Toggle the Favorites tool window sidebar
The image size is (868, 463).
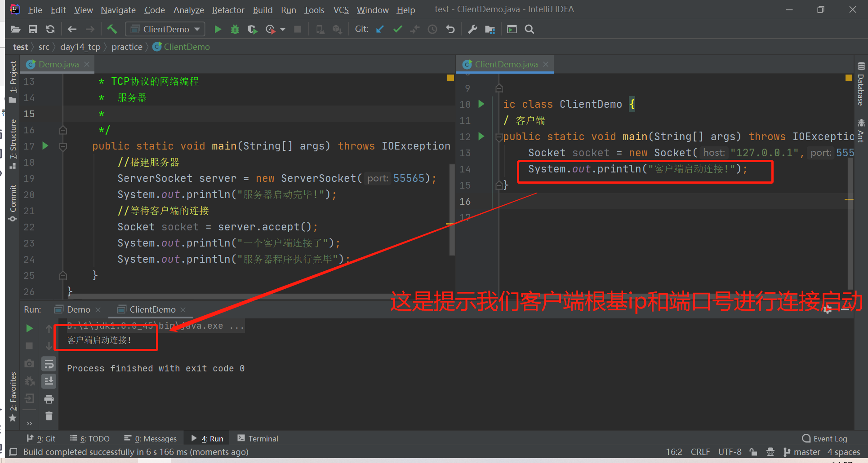tap(13, 397)
